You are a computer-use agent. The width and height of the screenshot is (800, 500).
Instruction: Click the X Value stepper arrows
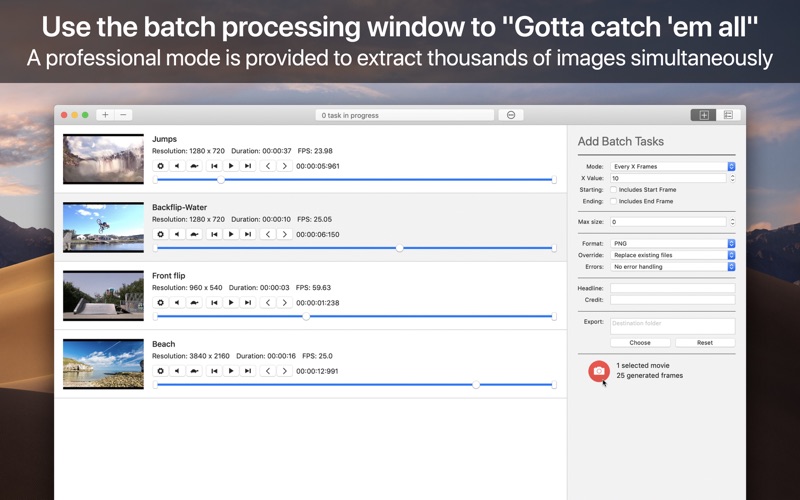click(x=733, y=178)
